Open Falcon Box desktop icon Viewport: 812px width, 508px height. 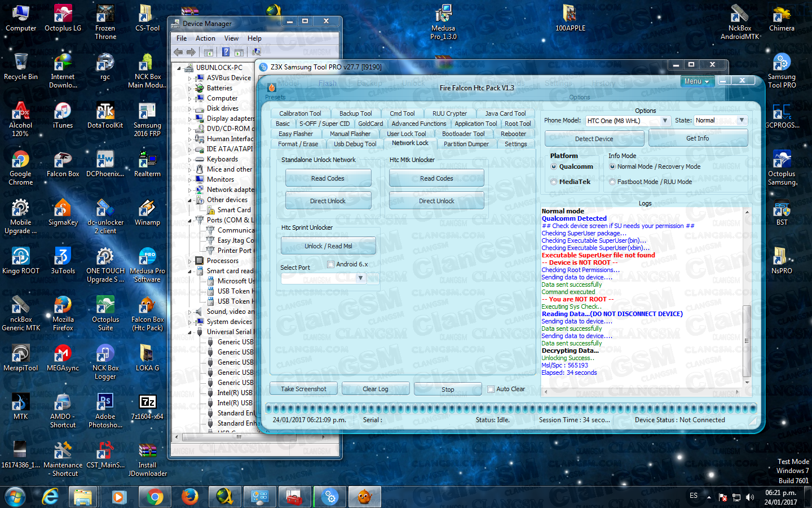(x=63, y=164)
